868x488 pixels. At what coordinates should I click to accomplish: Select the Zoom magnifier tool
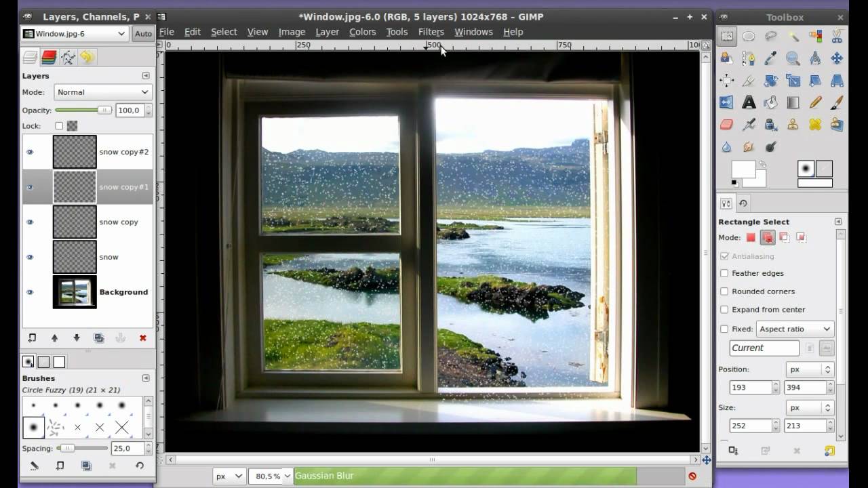[793, 59]
